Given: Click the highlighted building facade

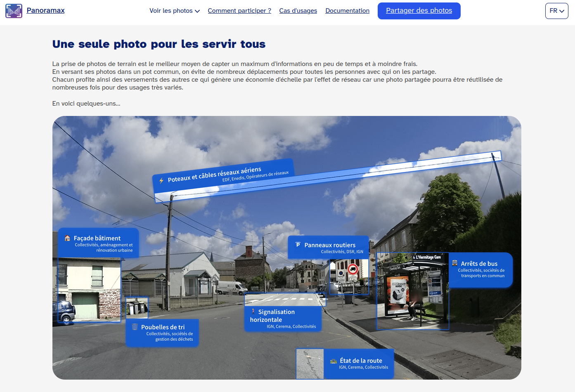Looking at the screenshot, I should tap(89, 289).
